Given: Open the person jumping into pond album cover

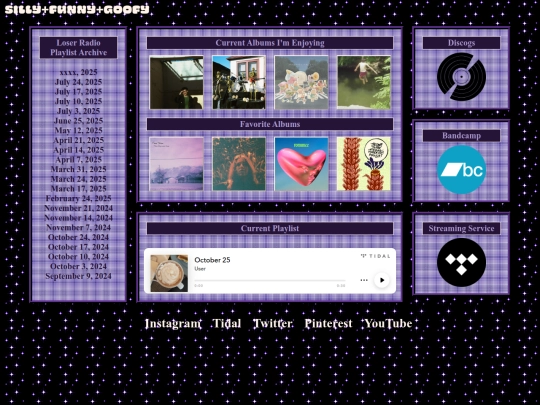Looking at the screenshot, I should (x=364, y=82).
